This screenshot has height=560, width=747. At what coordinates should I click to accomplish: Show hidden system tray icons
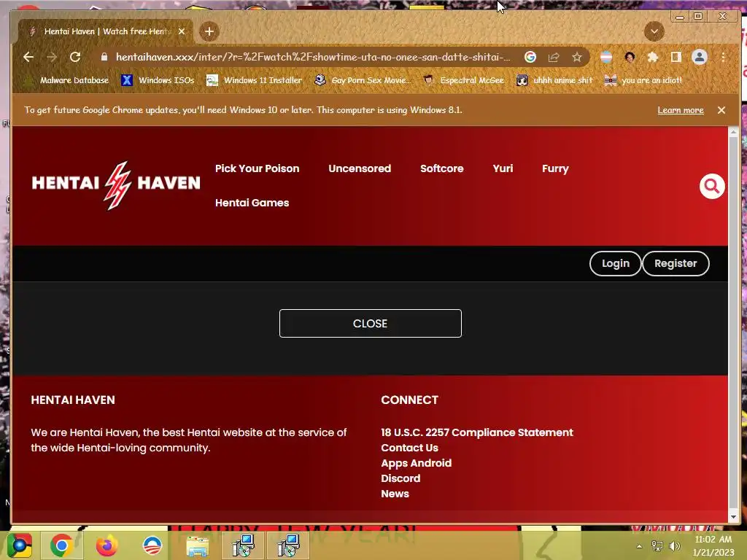[x=639, y=546]
